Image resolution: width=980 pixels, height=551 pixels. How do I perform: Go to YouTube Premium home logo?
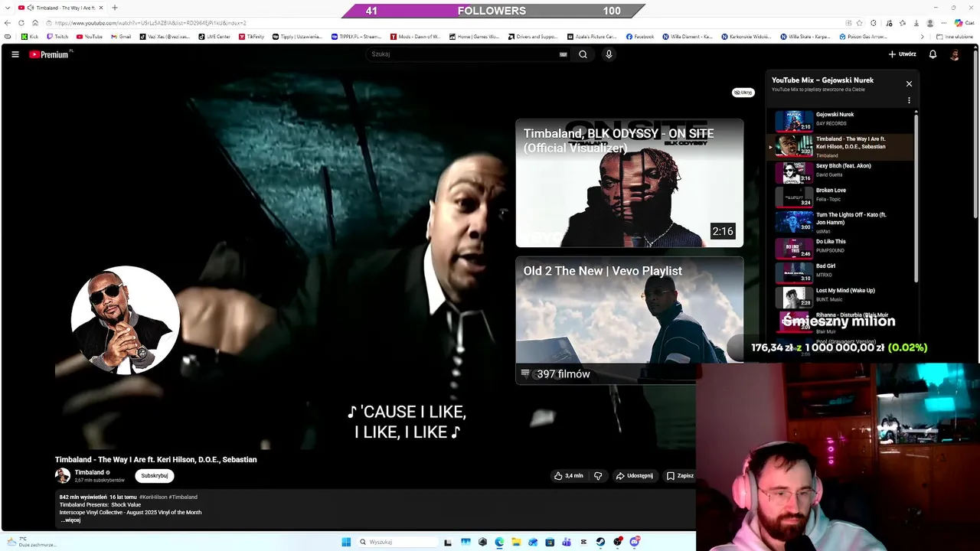tap(50, 54)
